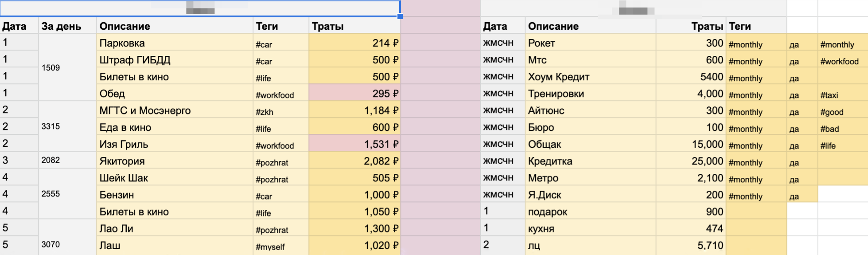Viewport: 868px width, 255px height.
Task: Grab the blue fill handle of selected cell
Action: point(400,16)
